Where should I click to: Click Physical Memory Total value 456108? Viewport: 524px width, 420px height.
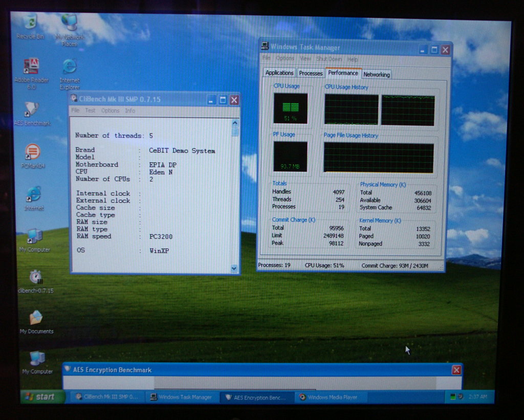[x=423, y=193]
